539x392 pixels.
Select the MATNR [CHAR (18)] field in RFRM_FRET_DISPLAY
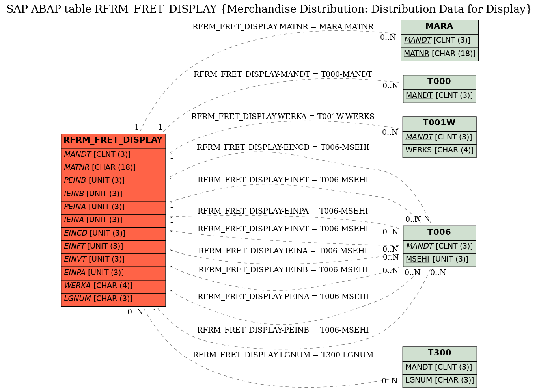(x=113, y=168)
